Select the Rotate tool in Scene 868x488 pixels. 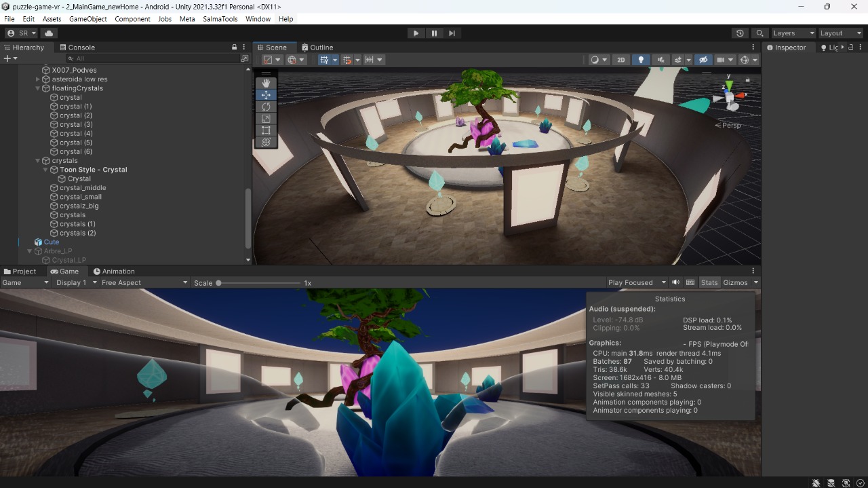266,107
